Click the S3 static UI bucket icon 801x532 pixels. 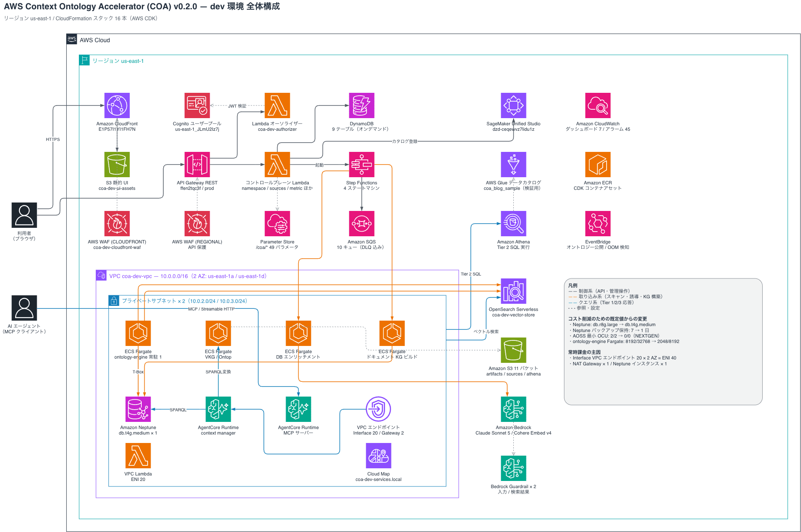pos(117,165)
